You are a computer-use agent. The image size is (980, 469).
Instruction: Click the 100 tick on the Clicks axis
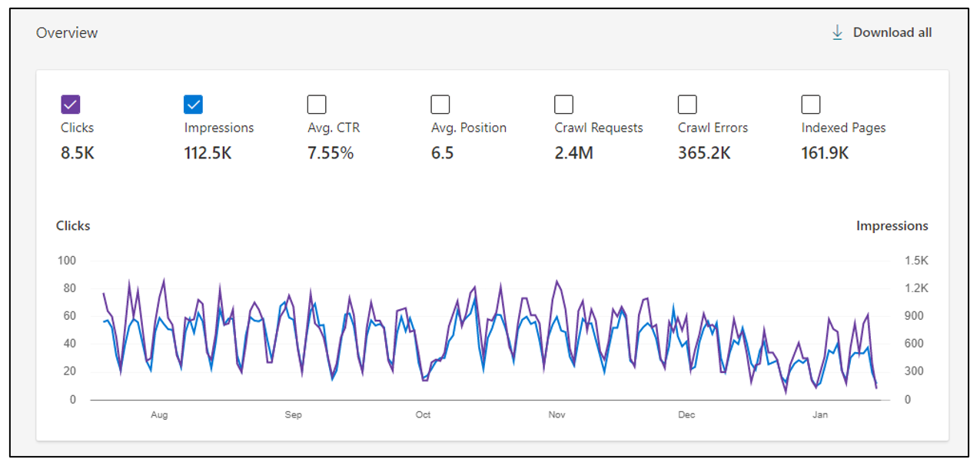(x=67, y=261)
